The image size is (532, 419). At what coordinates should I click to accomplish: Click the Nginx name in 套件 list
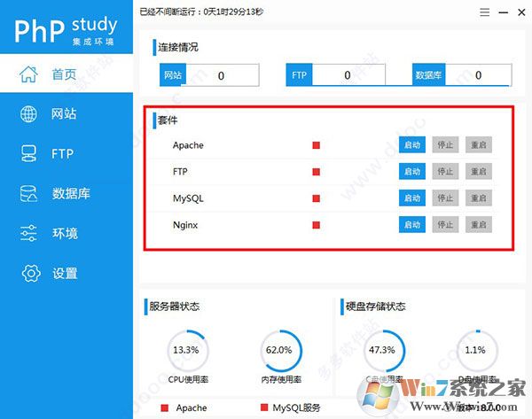point(185,225)
